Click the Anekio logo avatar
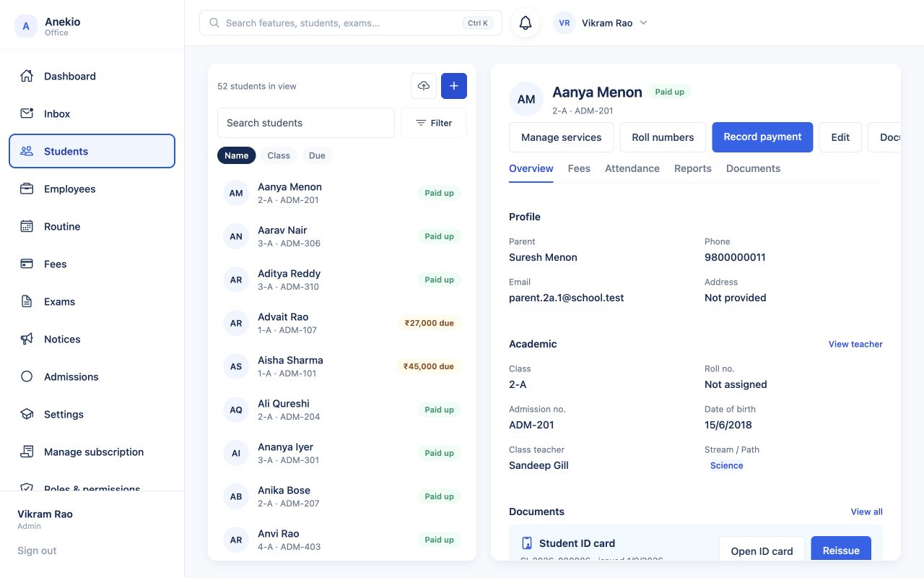 (26, 27)
